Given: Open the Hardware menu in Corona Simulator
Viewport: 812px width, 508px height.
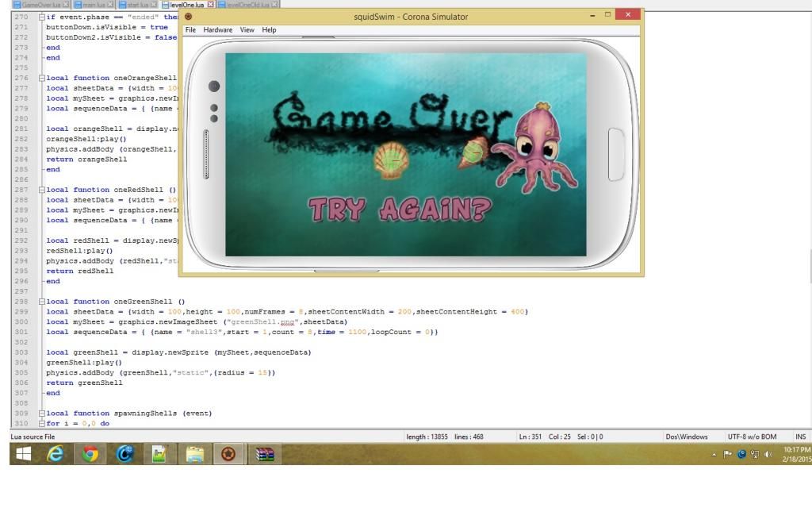Looking at the screenshot, I should (x=218, y=30).
